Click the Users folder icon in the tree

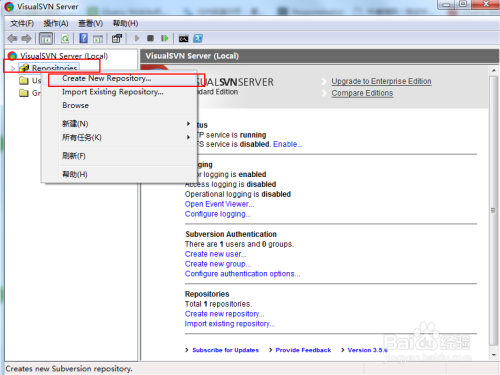(x=24, y=80)
